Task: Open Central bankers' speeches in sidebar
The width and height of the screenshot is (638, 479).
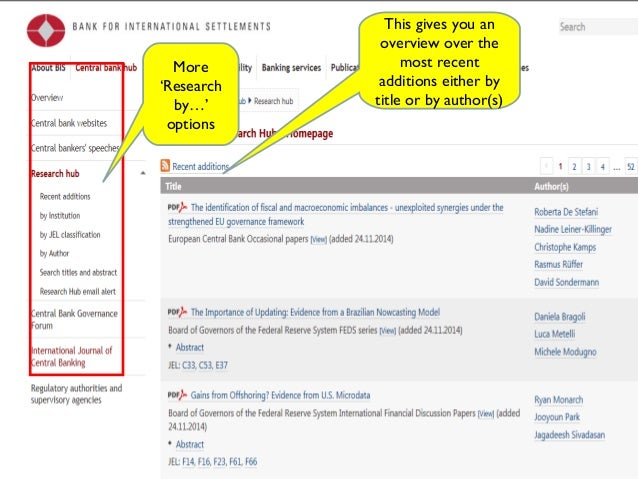Action: coord(75,148)
